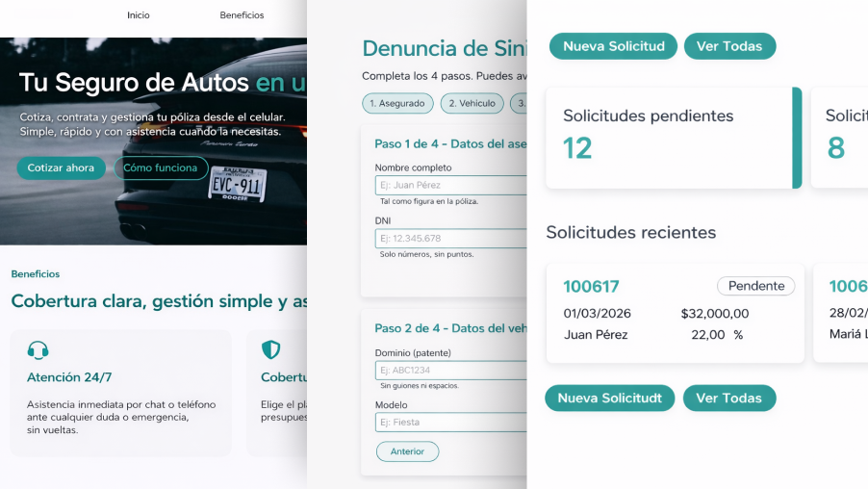The height and width of the screenshot is (489, 868).
Task: Click the shield icon on the coverage card
Action: click(x=271, y=350)
